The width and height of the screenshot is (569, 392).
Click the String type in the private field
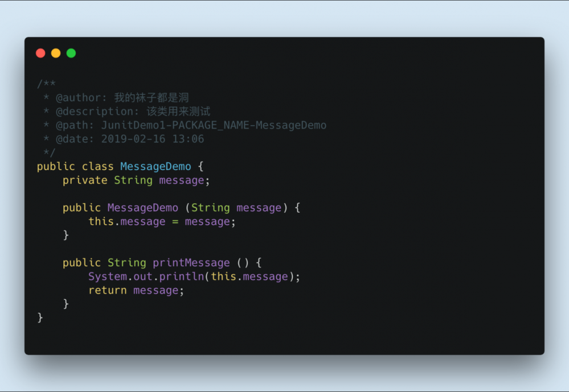tap(133, 180)
